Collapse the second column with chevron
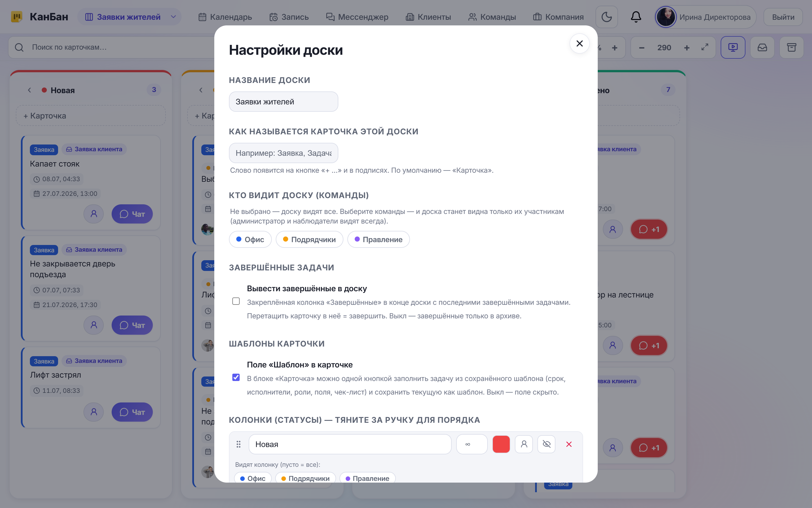 pyautogui.click(x=201, y=90)
